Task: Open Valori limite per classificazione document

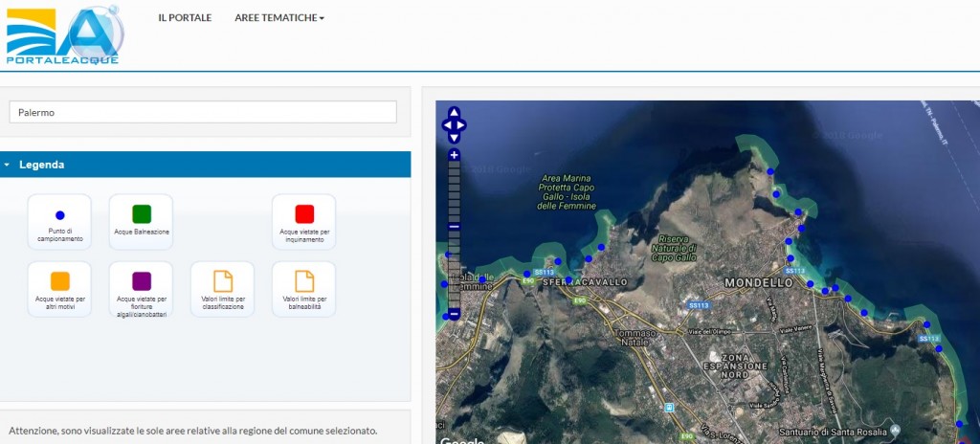Action: pos(222,280)
